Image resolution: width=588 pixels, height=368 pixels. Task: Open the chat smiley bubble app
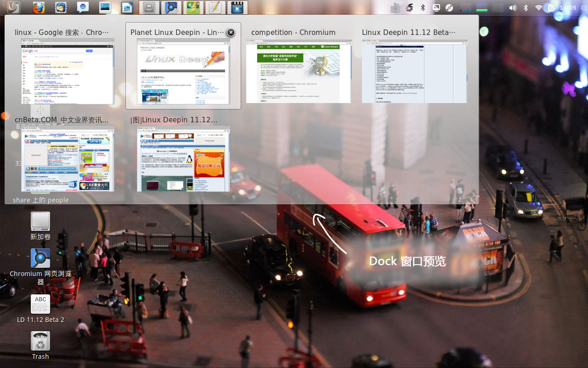coord(83,7)
